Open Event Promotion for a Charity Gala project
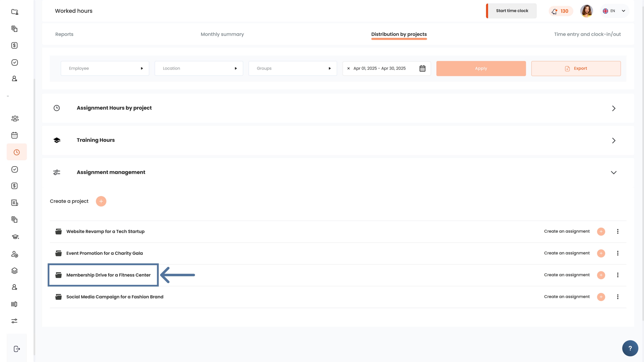Viewport: 644px width, 362px height. [x=104, y=253]
